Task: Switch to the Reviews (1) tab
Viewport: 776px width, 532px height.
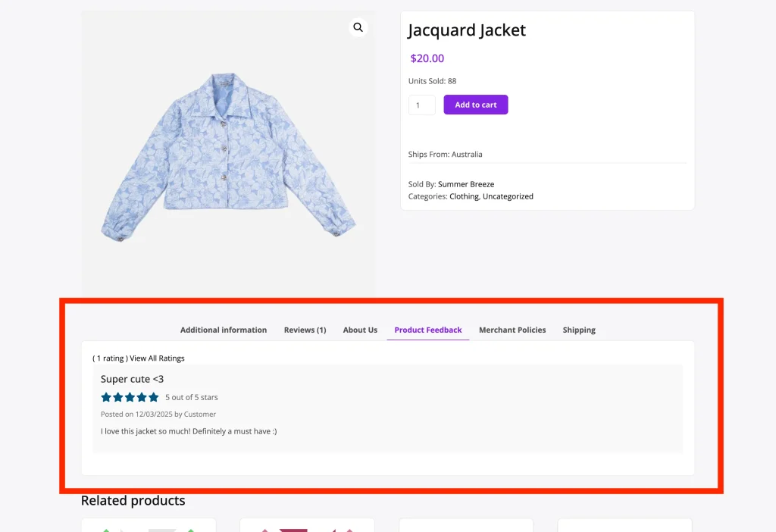Action: click(305, 330)
